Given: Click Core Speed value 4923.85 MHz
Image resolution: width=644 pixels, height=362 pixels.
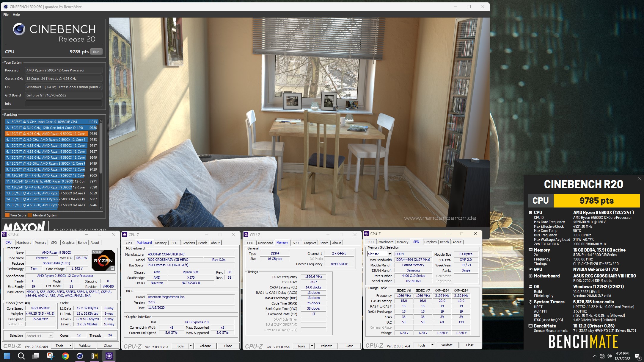Looking at the screenshot, I should point(40,308).
